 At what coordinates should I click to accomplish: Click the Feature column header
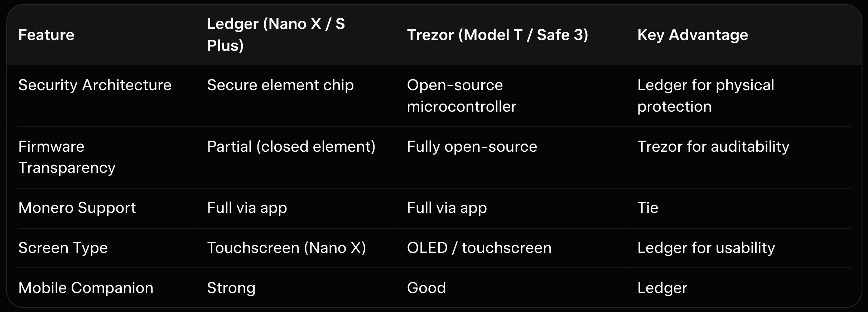point(46,35)
